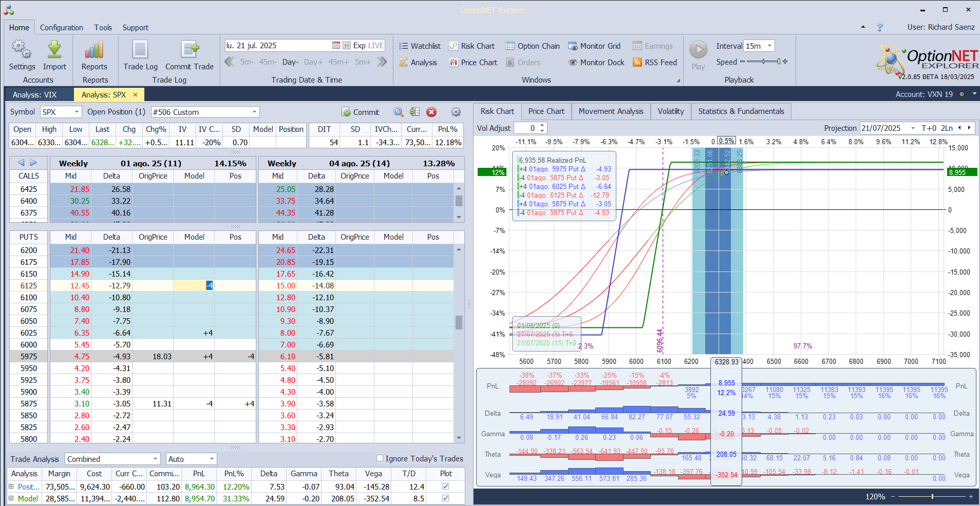Open the Movement Analysis tab
Screen dimensions: 980x506
pos(611,111)
